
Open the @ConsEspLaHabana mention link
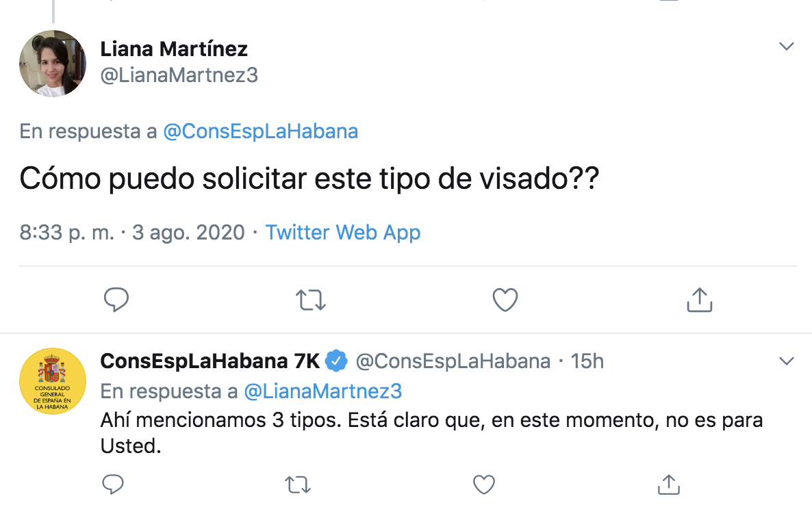(260, 131)
